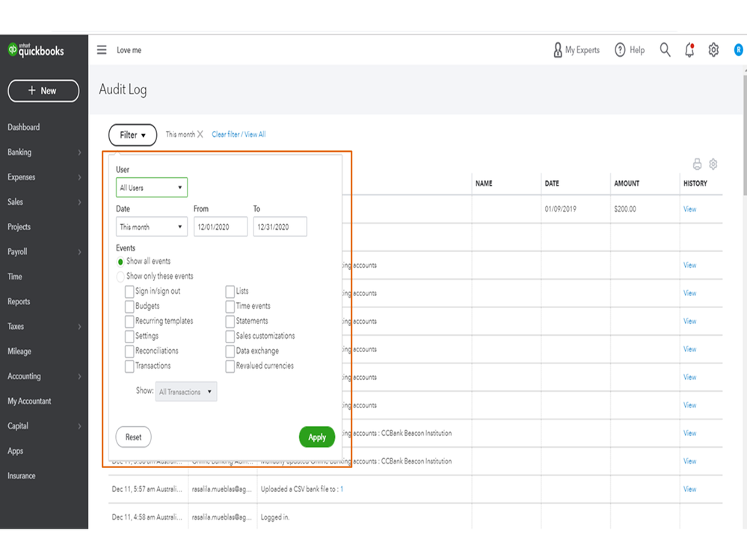View history for the $200.00 entry
Image resolution: width=747 pixels, height=560 pixels.
click(x=689, y=209)
